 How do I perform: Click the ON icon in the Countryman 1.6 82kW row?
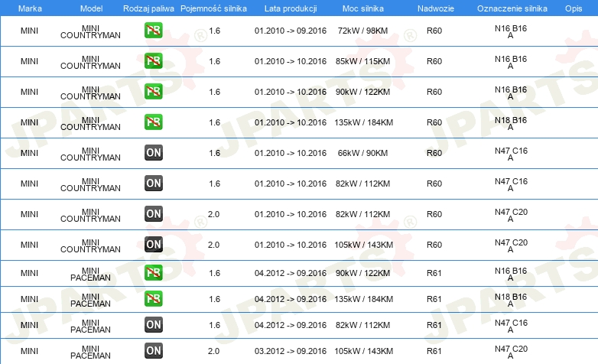(x=153, y=183)
